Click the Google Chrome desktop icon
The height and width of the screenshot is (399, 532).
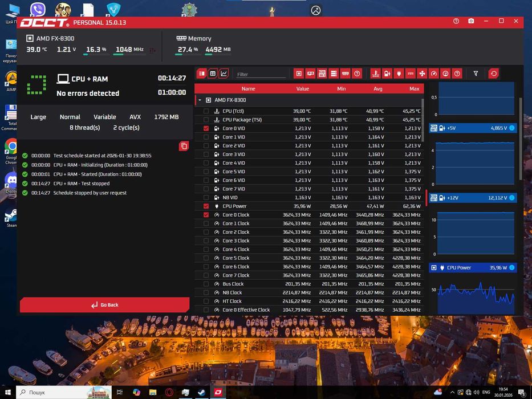pos(11,151)
